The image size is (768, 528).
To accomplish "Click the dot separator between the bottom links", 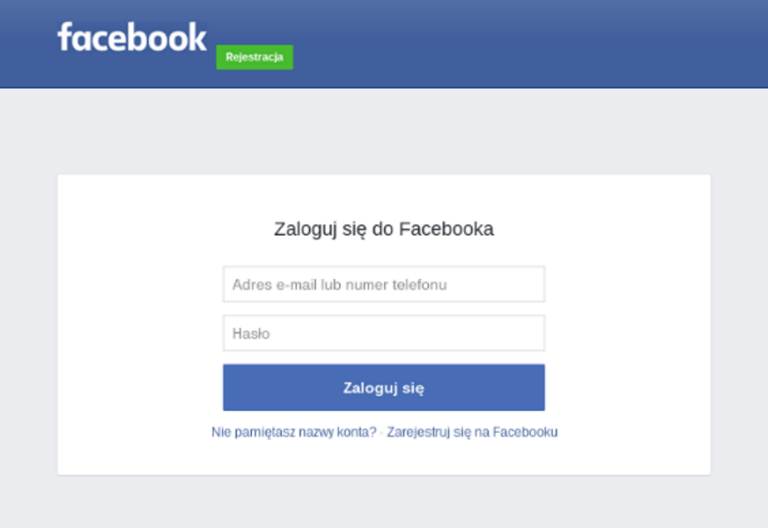I will [382, 432].
